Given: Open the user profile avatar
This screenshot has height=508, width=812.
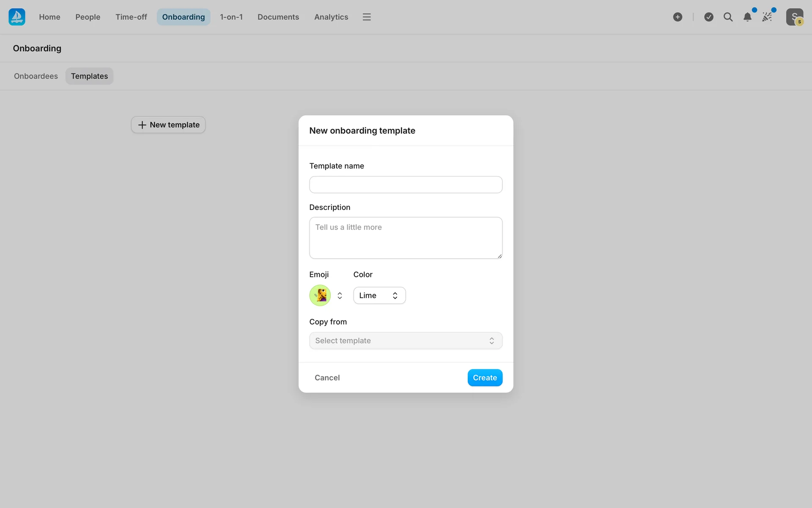Looking at the screenshot, I should pos(794,17).
